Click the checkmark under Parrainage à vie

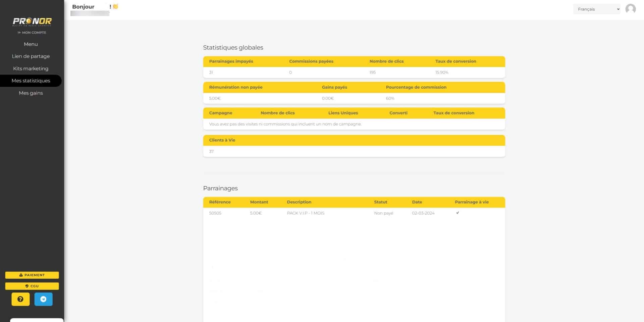458,213
